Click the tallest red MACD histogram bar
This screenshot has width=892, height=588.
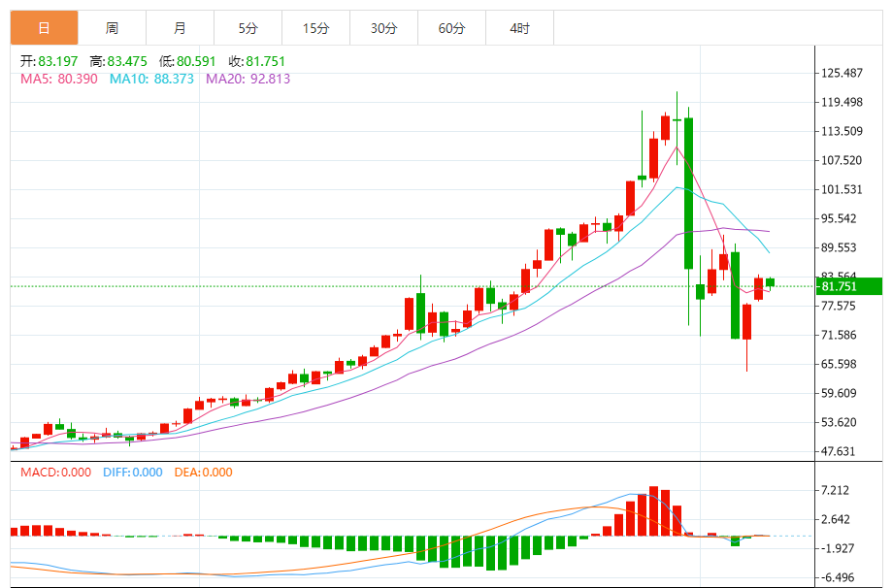[653, 510]
